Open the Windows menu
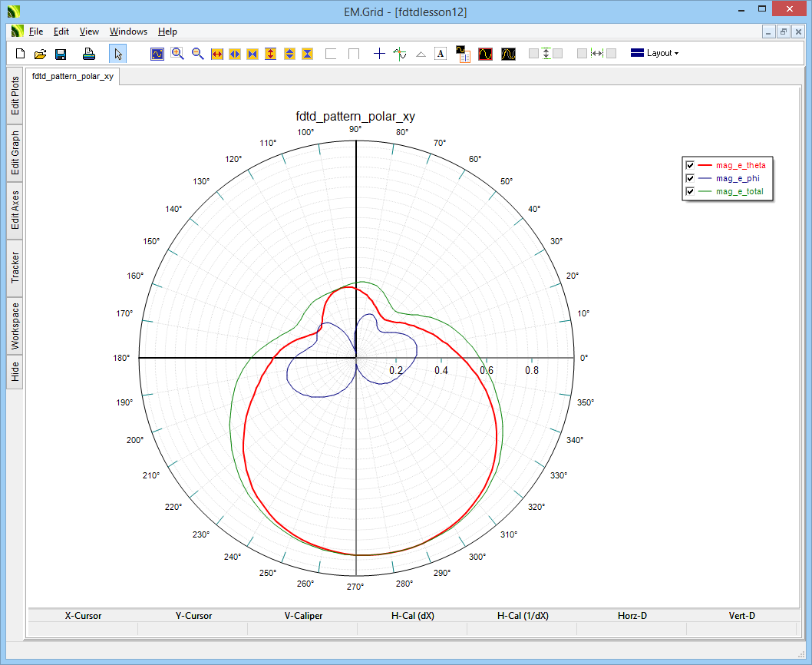 [x=128, y=31]
